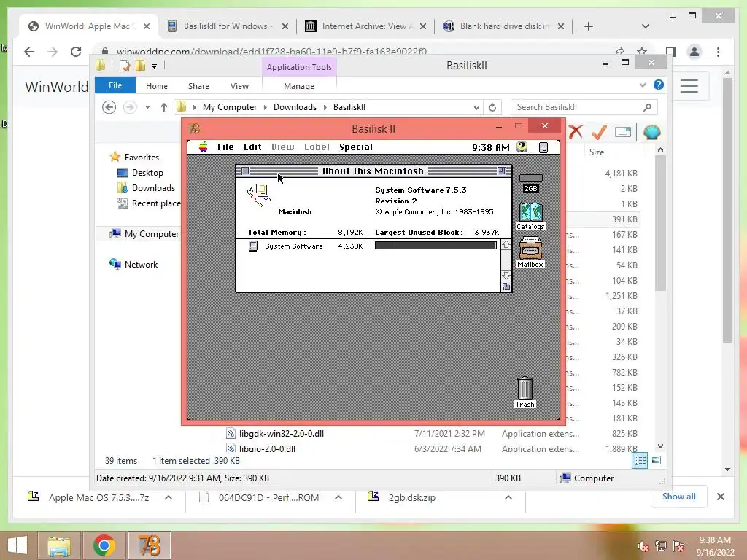This screenshot has height=560, width=747.
Task: Click the Chrome address bar
Action: [x=356, y=52]
